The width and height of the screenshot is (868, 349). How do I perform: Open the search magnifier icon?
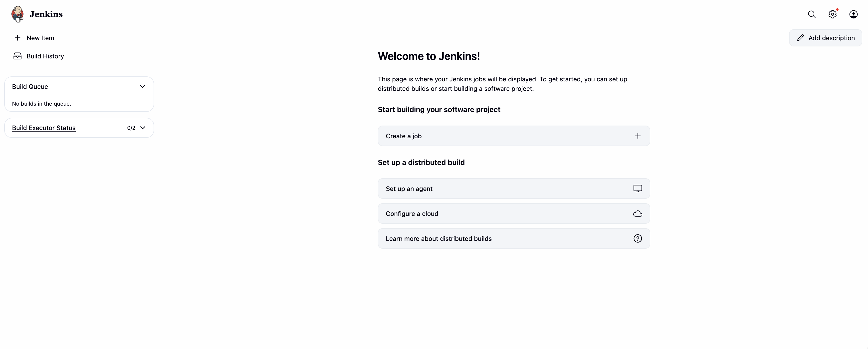(x=811, y=14)
